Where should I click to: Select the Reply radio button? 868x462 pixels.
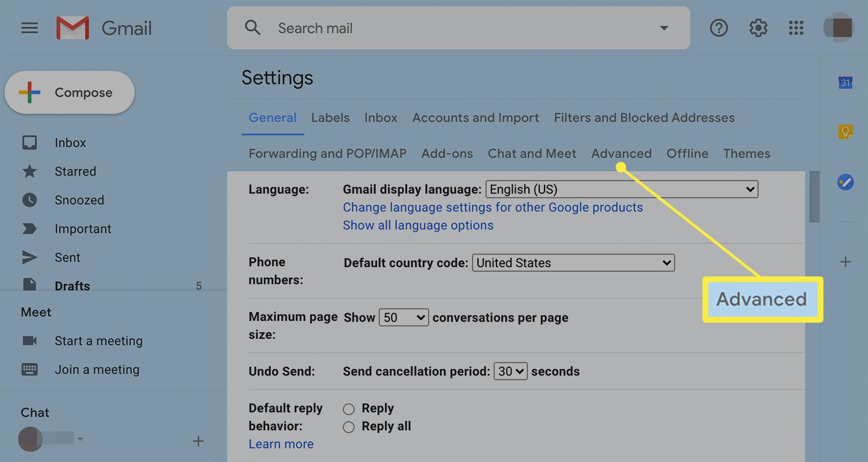348,409
